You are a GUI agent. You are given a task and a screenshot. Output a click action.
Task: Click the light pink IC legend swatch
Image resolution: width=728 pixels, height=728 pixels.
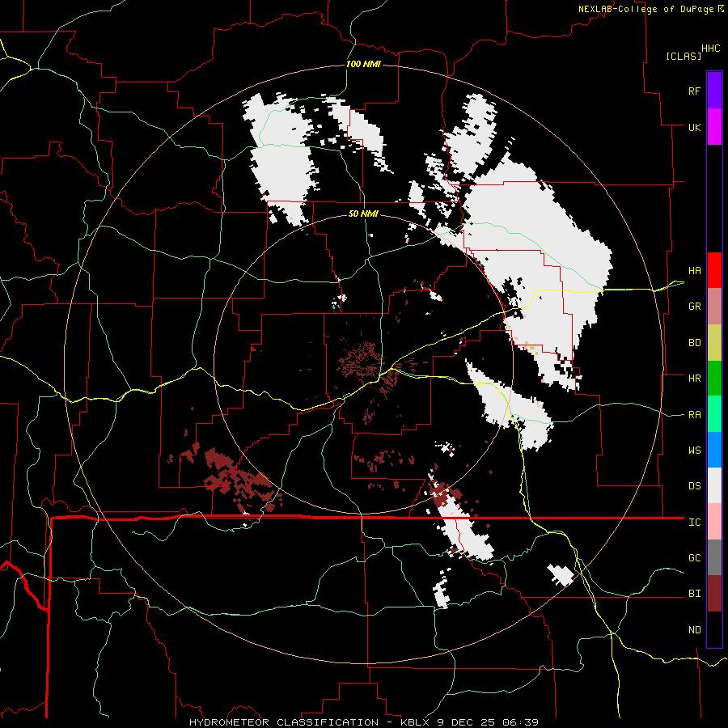coord(714,522)
